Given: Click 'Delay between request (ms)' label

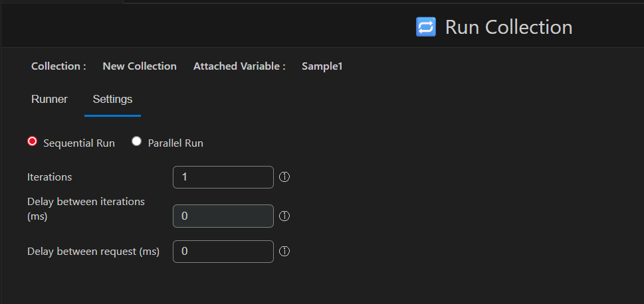Looking at the screenshot, I should [x=93, y=252].
